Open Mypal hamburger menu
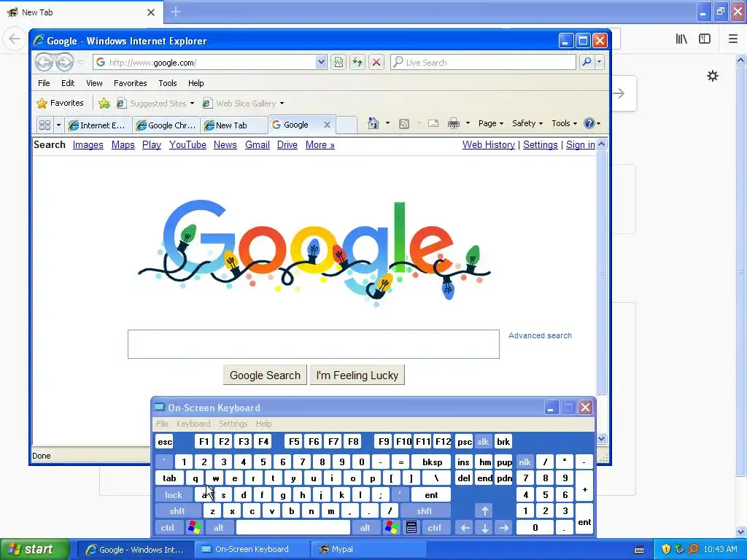This screenshot has width=747, height=560. pos(733,39)
